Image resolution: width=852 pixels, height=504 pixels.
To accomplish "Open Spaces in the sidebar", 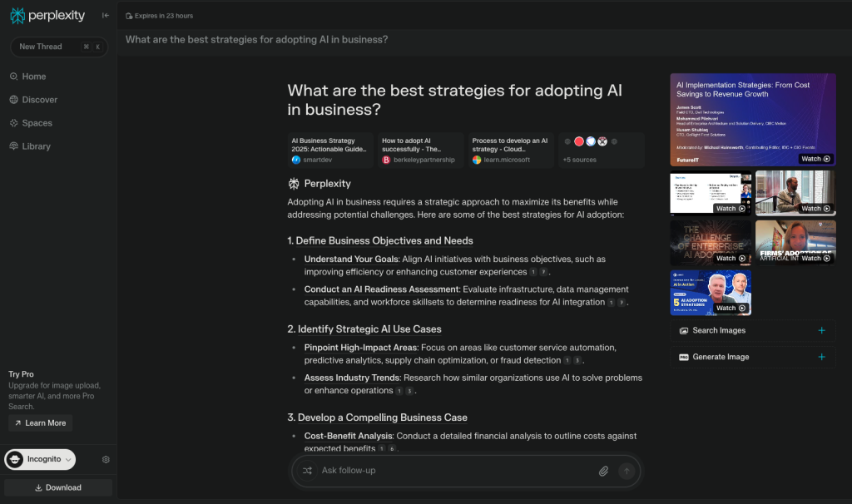I will click(x=37, y=123).
